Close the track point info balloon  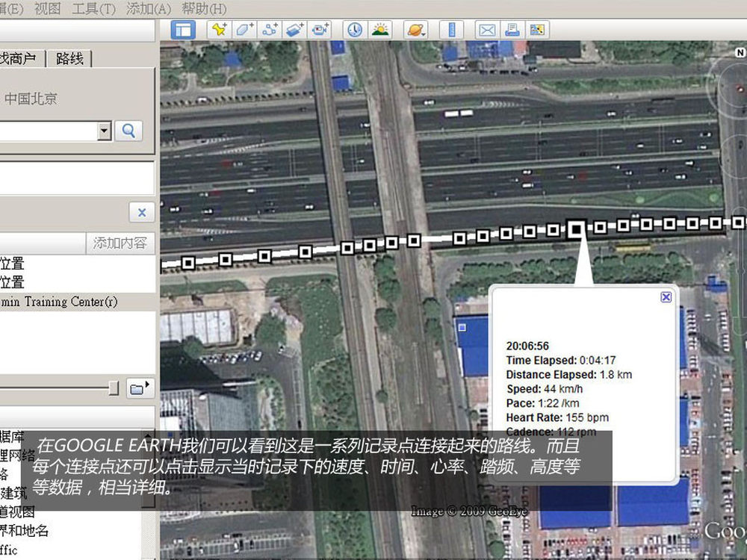pyautogui.click(x=666, y=297)
